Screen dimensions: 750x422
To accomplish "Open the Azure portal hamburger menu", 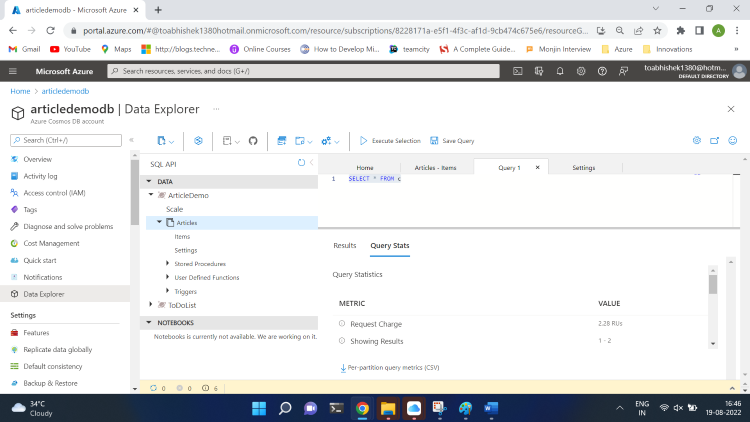I will click(x=13, y=71).
